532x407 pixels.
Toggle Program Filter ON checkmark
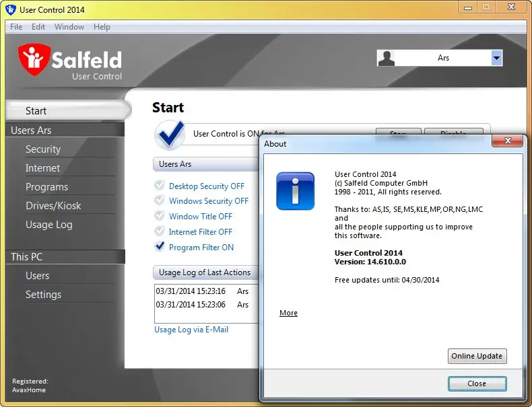160,246
